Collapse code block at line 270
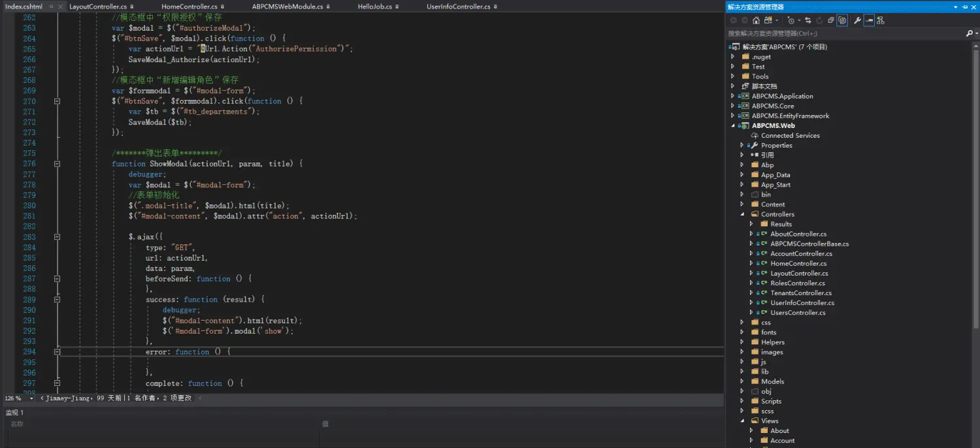This screenshot has height=448, width=980. pyautogui.click(x=57, y=101)
